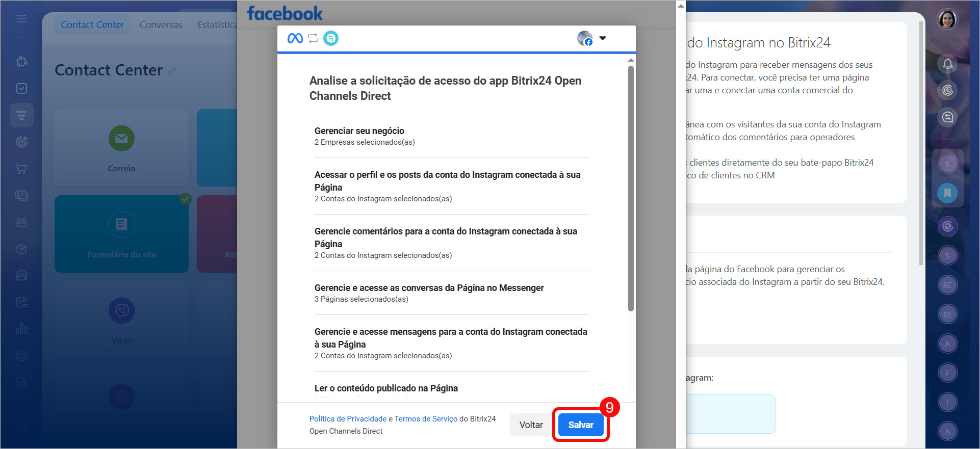Open the Viber channel tile
The image size is (980, 449).
click(121, 320)
